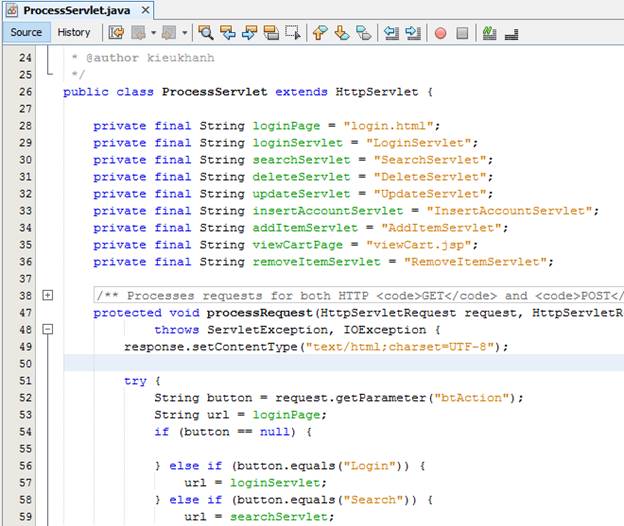Click the Last Edit toolbar icon
This screenshot has height=526, width=624.
pyautogui.click(x=116, y=33)
